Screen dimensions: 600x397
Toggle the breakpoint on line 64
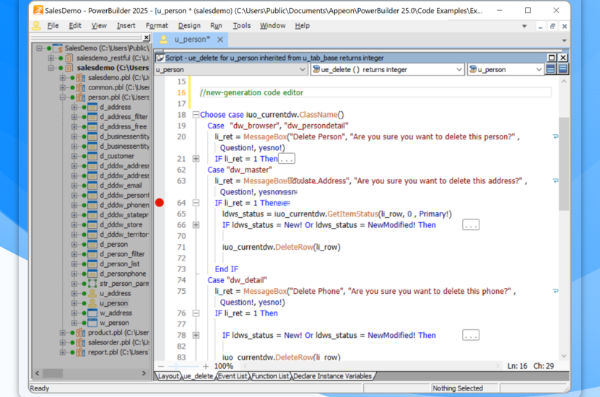(x=160, y=203)
